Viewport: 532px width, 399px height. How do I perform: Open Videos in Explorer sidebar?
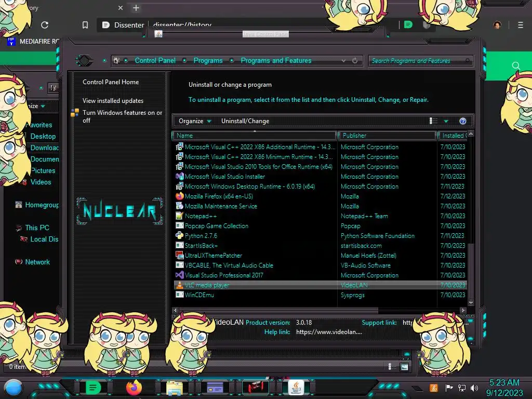coord(41,182)
